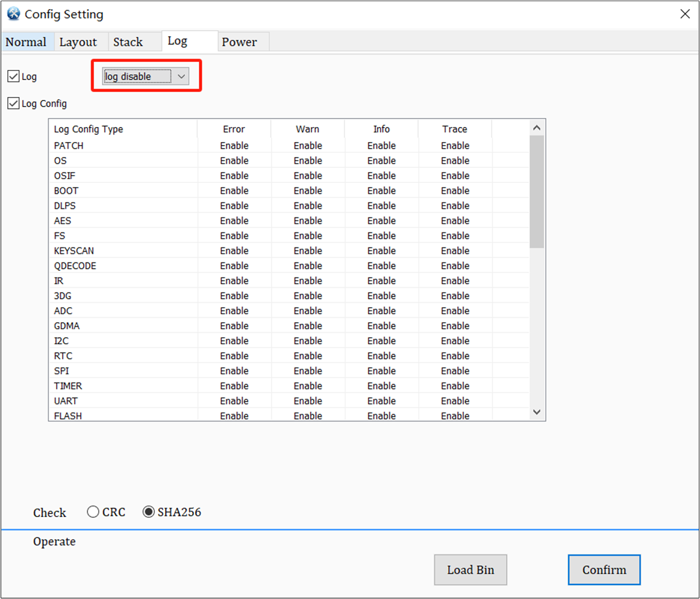Click Error cell of OS row

point(234,161)
